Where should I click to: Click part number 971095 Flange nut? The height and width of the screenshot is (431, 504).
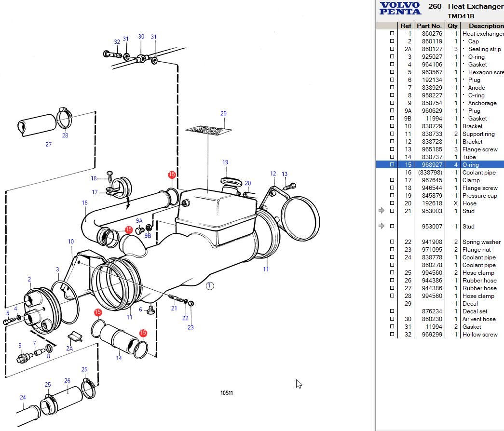[432, 249]
